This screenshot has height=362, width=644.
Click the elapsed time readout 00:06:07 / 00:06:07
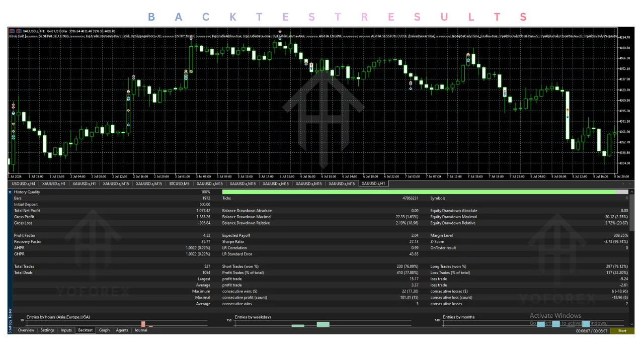click(x=591, y=331)
